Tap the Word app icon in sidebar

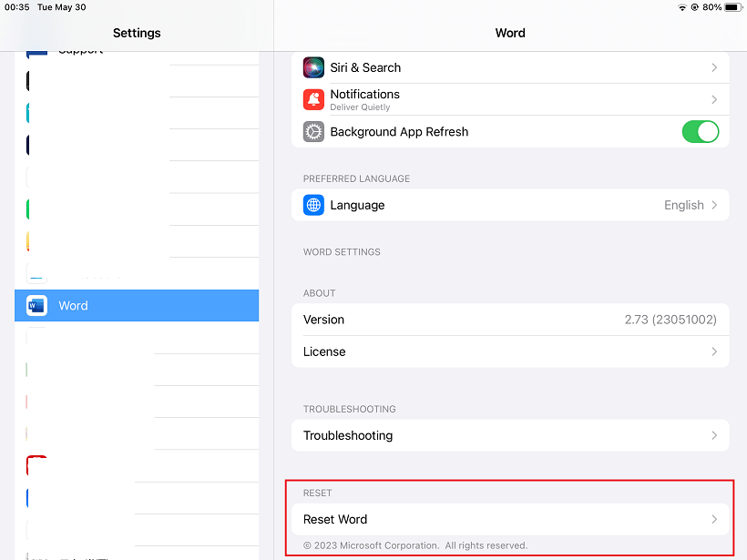[x=36, y=306]
